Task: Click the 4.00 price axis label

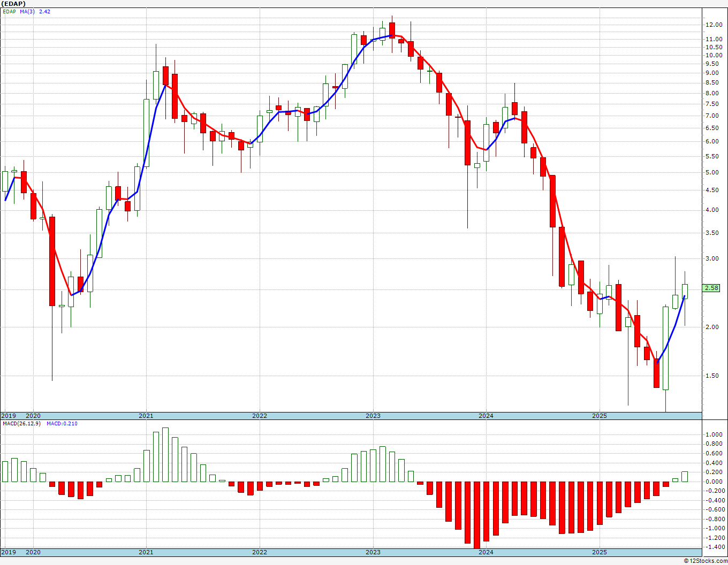Action: coord(713,210)
